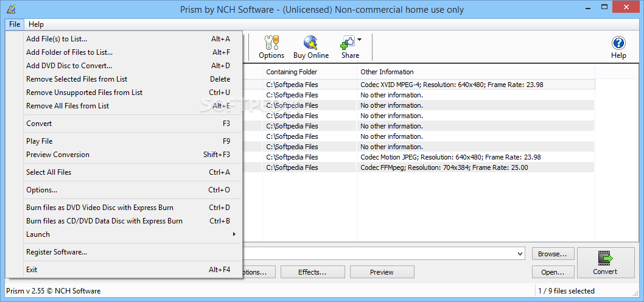Click the Open... button

pyautogui.click(x=553, y=272)
